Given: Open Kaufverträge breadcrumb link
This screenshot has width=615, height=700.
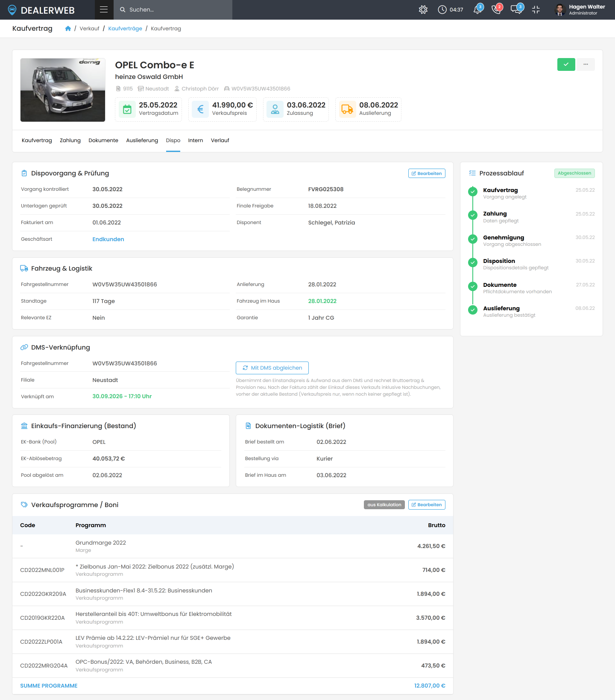Looking at the screenshot, I should tap(125, 29).
